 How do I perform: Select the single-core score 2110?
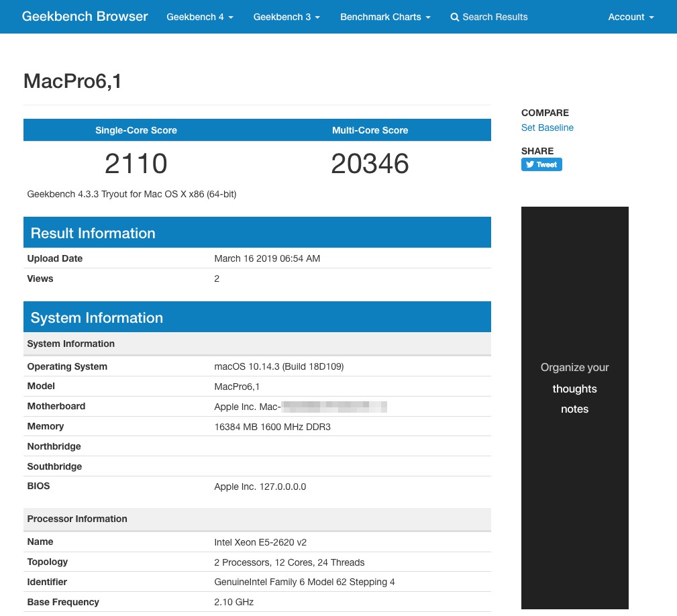coord(136,164)
